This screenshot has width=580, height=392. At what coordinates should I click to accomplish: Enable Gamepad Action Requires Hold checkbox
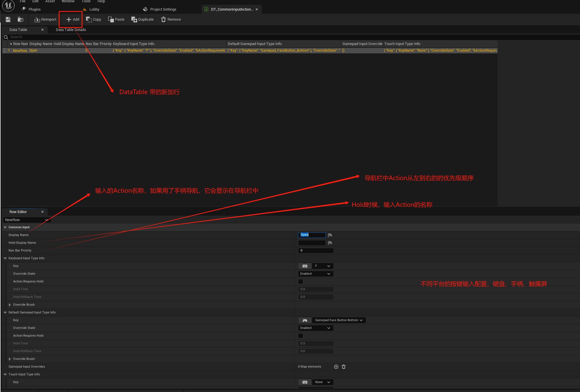(301, 336)
